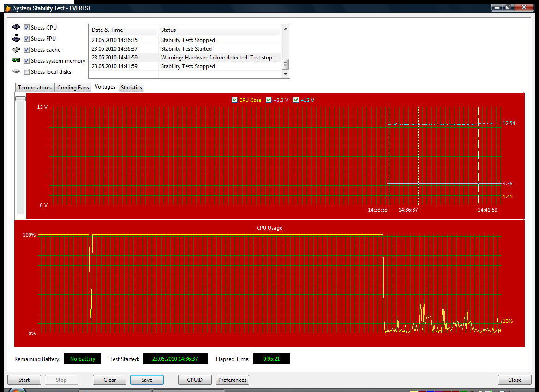The width and height of the screenshot is (539, 392).
Task: Click the log list scroll-down arrow
Action: [x=285, y=74]
